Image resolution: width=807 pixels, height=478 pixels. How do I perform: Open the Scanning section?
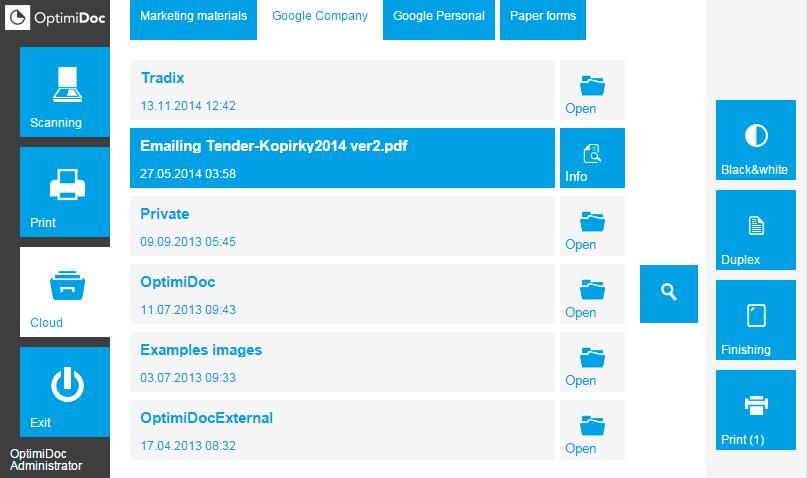(x=65, y=92)
